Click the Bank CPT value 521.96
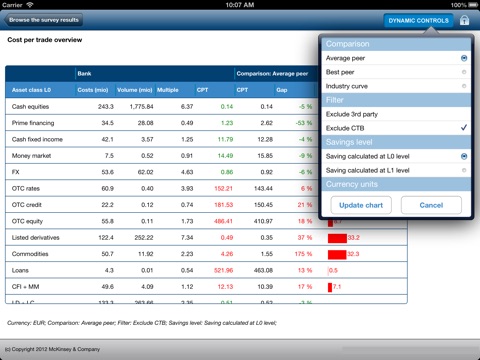This screenshot has width=480, height=360. tap(223, 270)
